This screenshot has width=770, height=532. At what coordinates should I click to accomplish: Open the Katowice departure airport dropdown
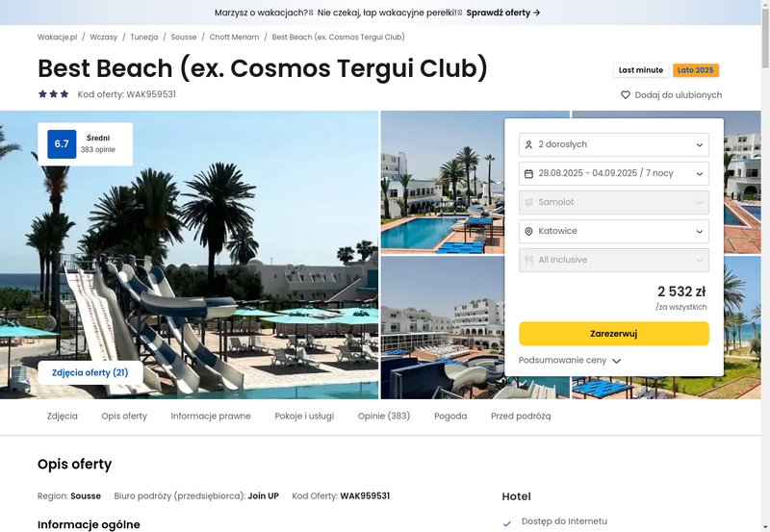click(x=614, y=231)
